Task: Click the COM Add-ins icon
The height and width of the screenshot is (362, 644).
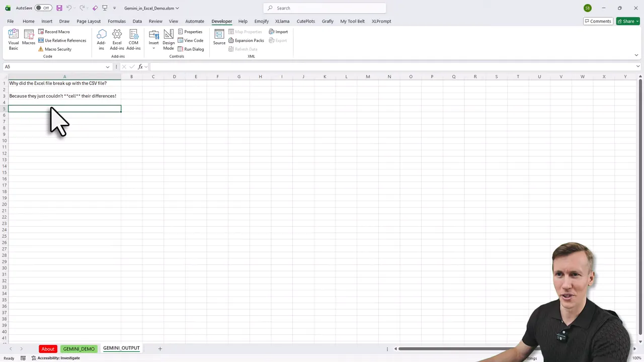Action: (x=133, y=40)
